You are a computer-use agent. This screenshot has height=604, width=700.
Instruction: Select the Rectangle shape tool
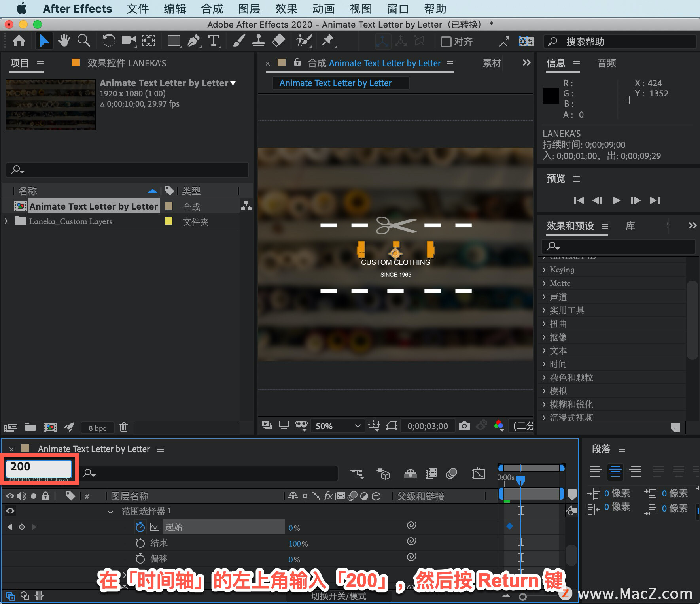coord(174,41)
